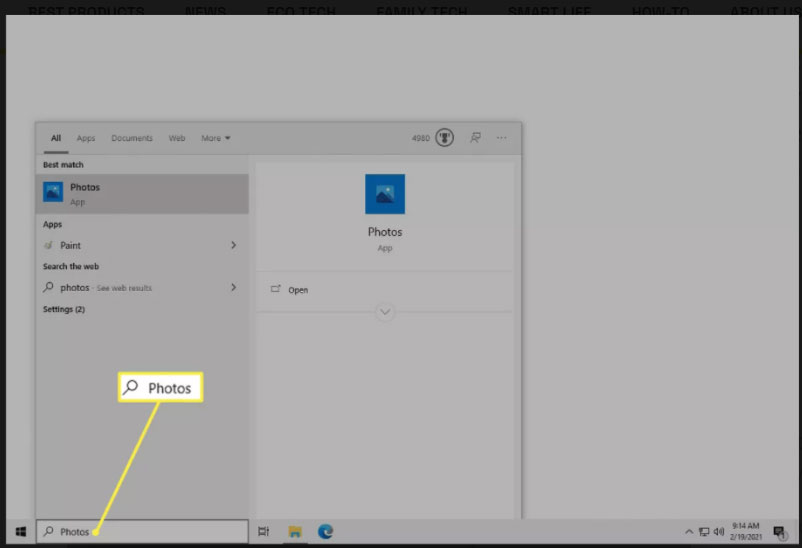Click the Photos icon in Best match

[x=53, y=192]
